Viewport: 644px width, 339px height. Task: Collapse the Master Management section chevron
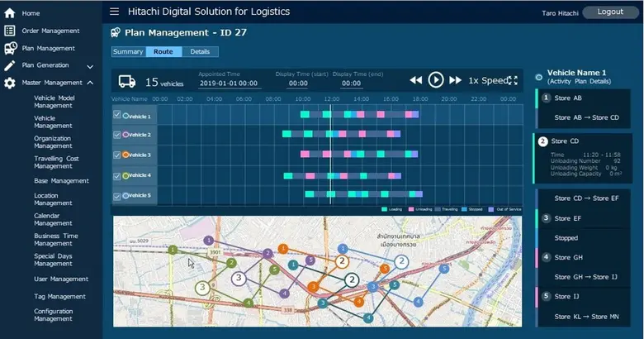[x=90, y=83]
